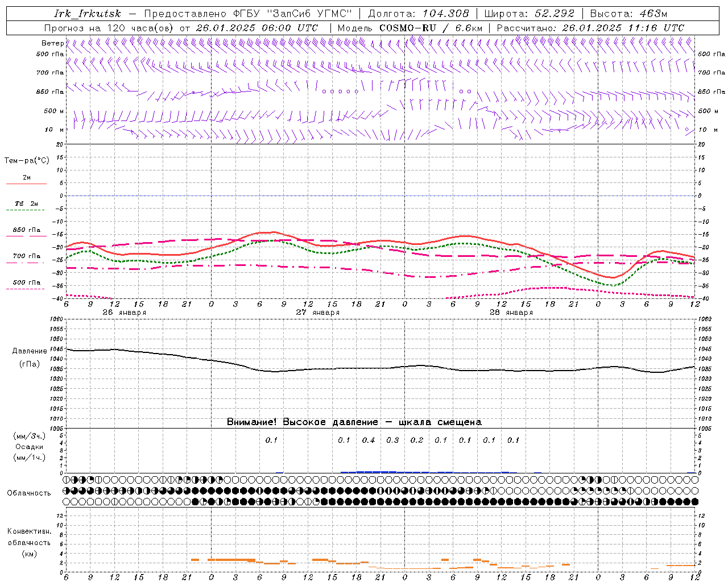Click the 700 гПа legend under Тем-ра
The height and width of the screenshot is (582, 728).
pos(27,256)
